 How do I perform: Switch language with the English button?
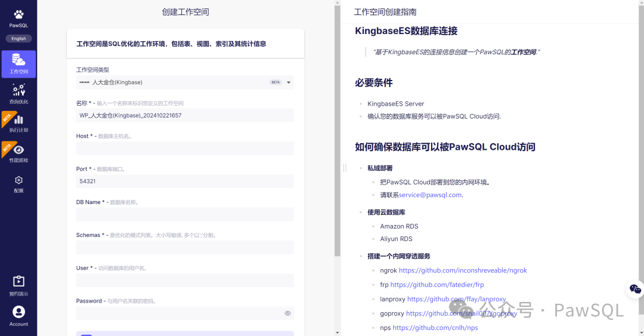point(18,39)
